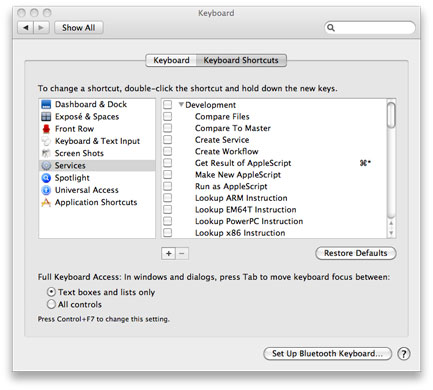Select Keyboard & Text Input category text
The height and width of the screenshot is (390, 433).
[x=97, y=141]
